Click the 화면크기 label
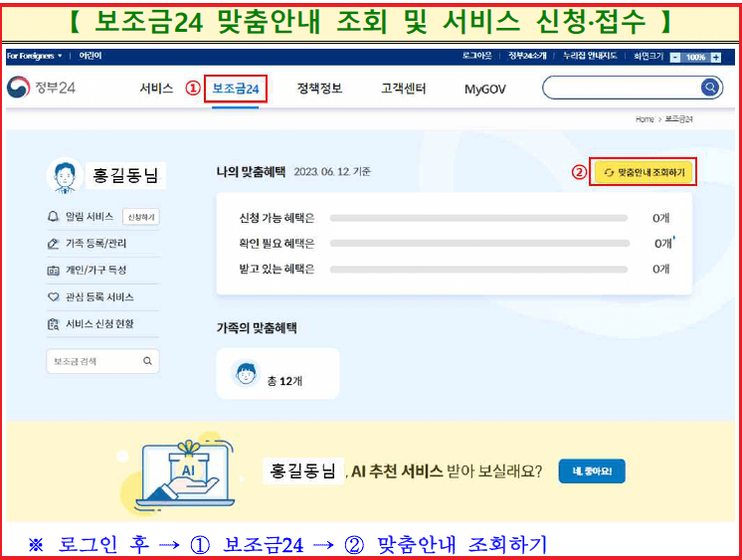This screenshot has height=560, width=742. [649, 57]
